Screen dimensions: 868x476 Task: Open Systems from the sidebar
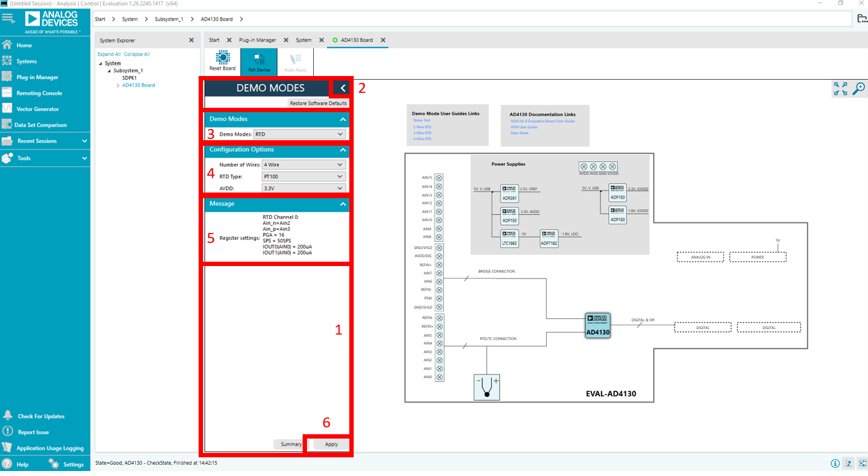coord(27,61)
